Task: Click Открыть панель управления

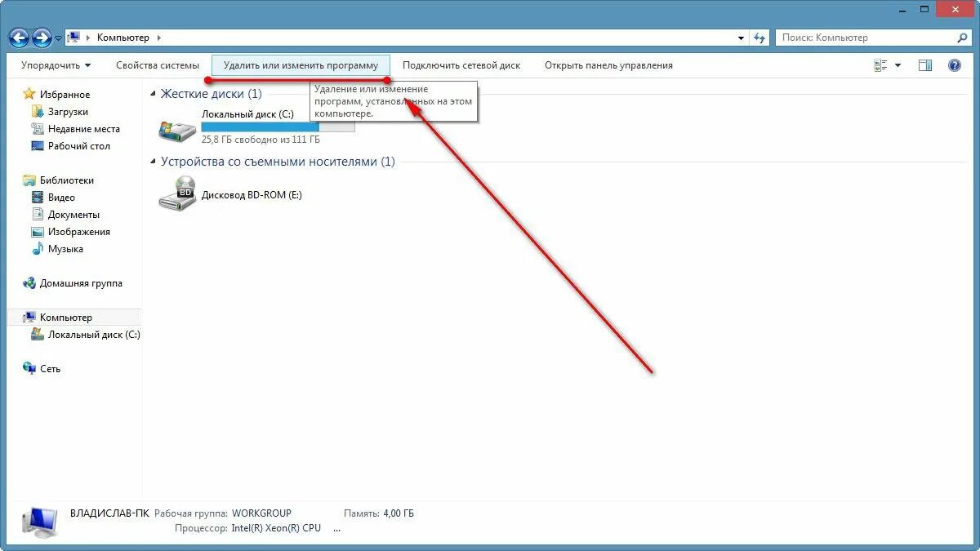Action: pos(608,65)
